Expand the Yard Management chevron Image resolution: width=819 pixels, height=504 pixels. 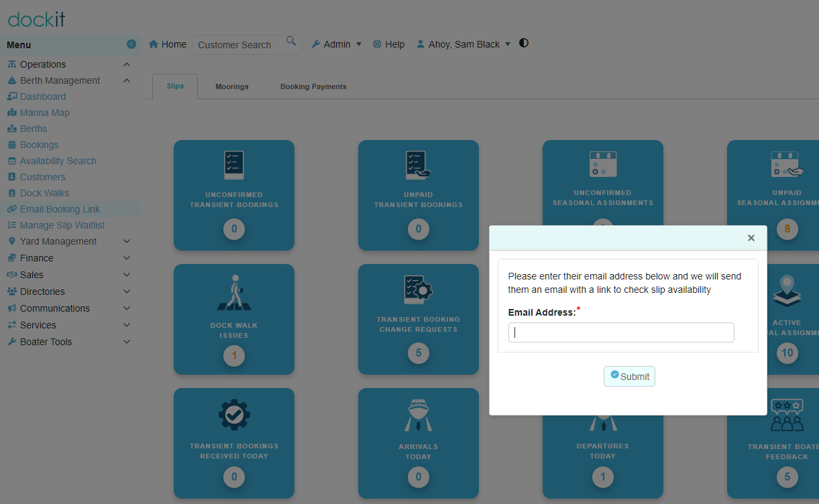point(127,241)
